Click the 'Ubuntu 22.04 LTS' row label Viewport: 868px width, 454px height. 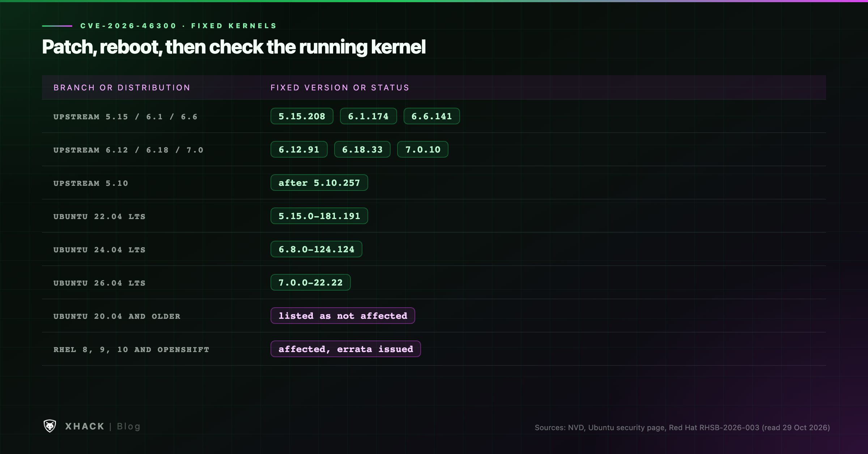click(x=99, y=217)
